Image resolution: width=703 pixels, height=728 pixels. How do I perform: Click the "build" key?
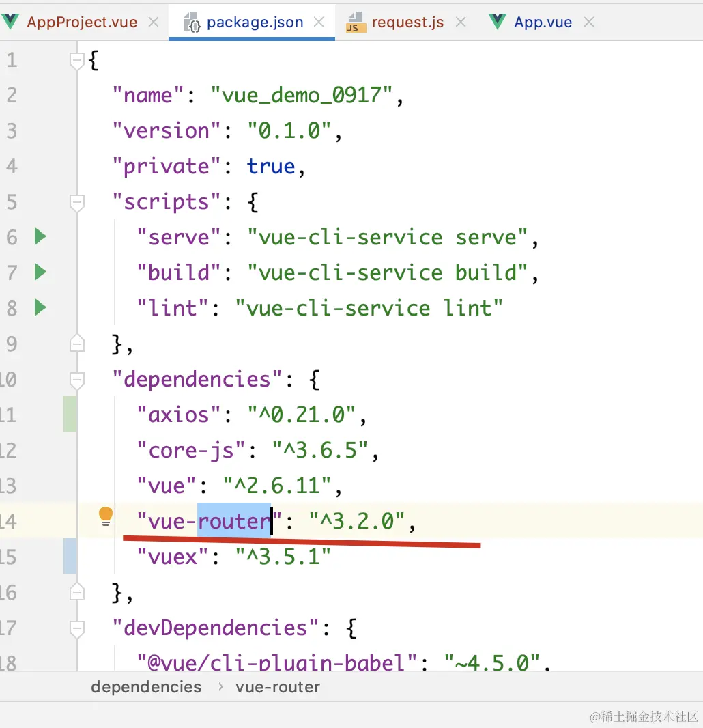pyautogui.click(x=179, y=272)
